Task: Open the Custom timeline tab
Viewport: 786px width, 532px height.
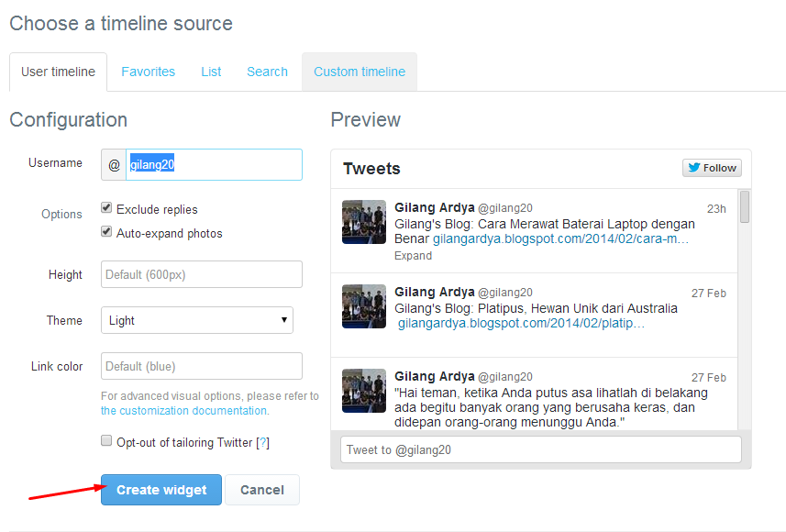Action: 360,72
